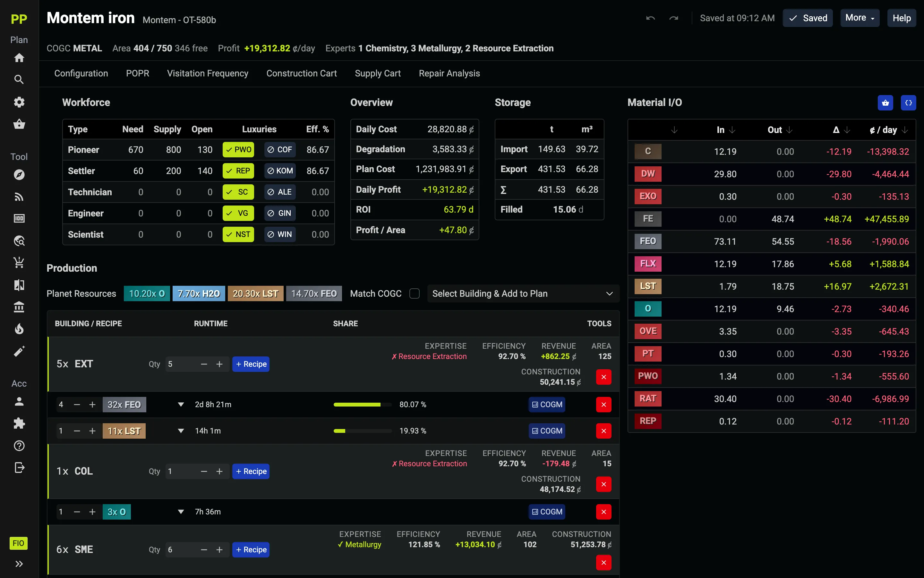The width and height of the screenshot is (924, 578).
Task: Toggle Technician ALE luxury
Action: click(280, 192)
